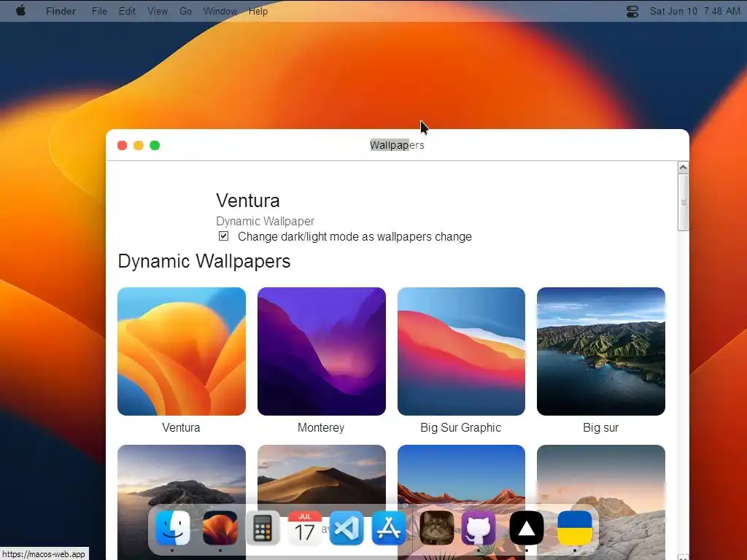Open the App Store dock icon

(389, 528)
